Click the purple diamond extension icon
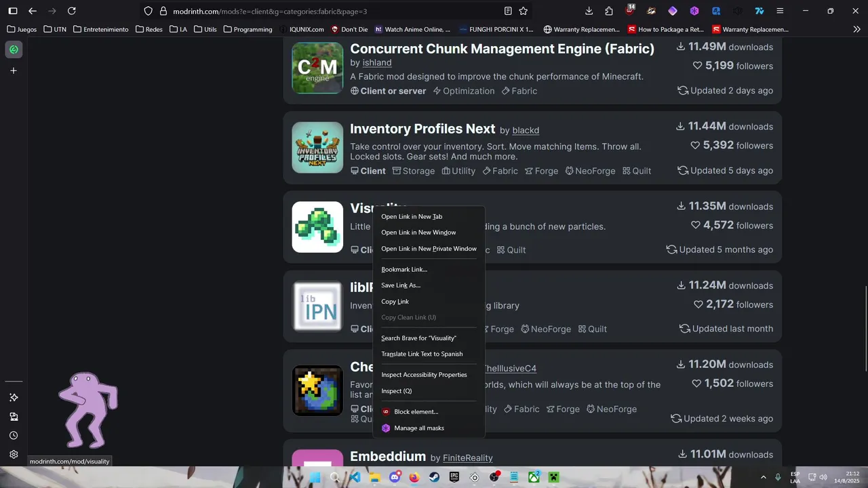Screen dimensions: 868x488 pos(673,11)
